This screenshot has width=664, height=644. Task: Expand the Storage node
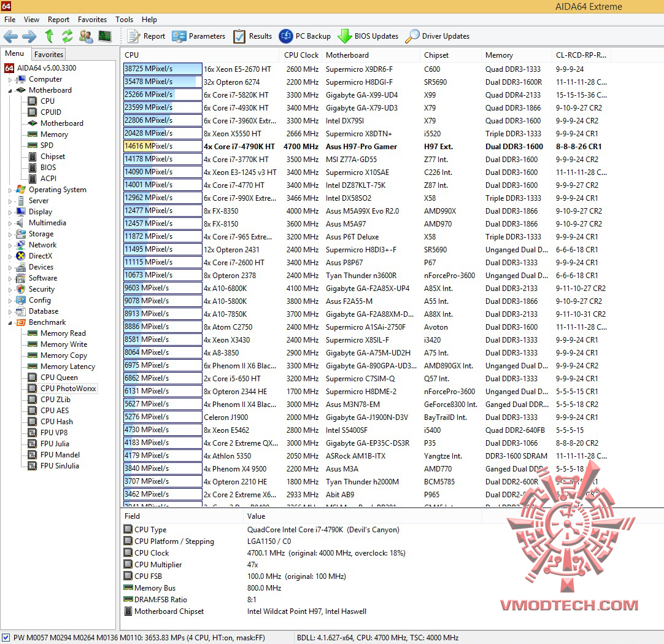10,235
